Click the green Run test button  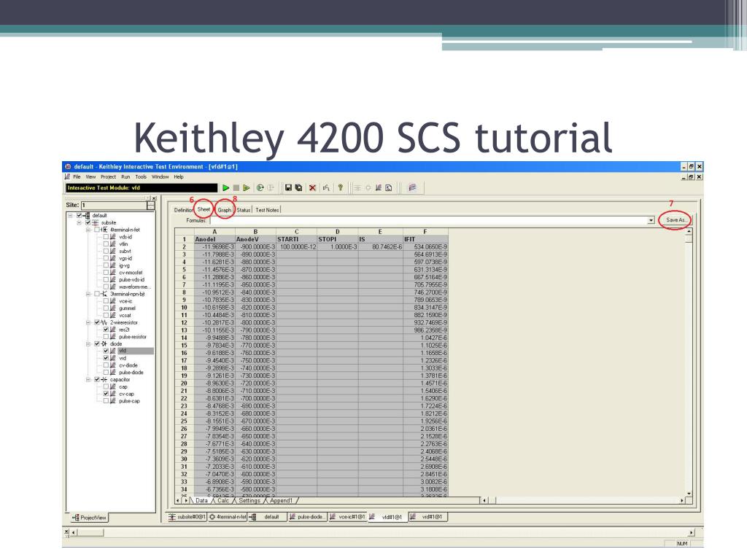click(226, 188)
